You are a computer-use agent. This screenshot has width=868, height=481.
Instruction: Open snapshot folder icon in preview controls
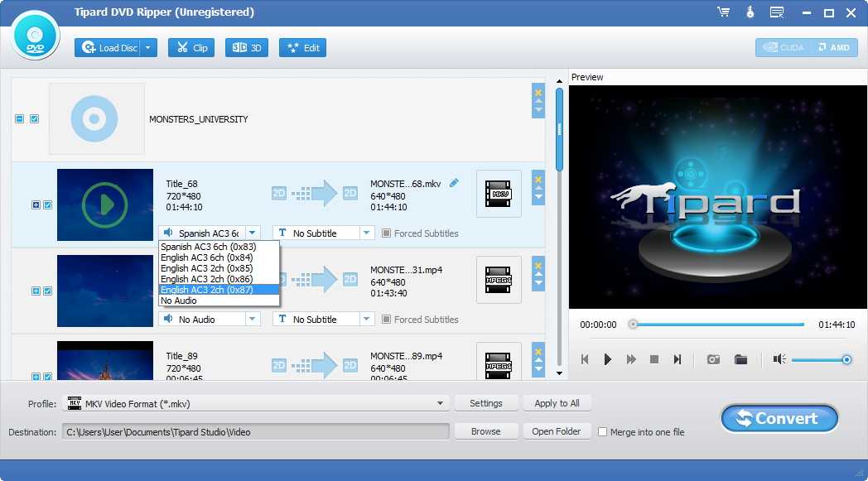[740, 359]
